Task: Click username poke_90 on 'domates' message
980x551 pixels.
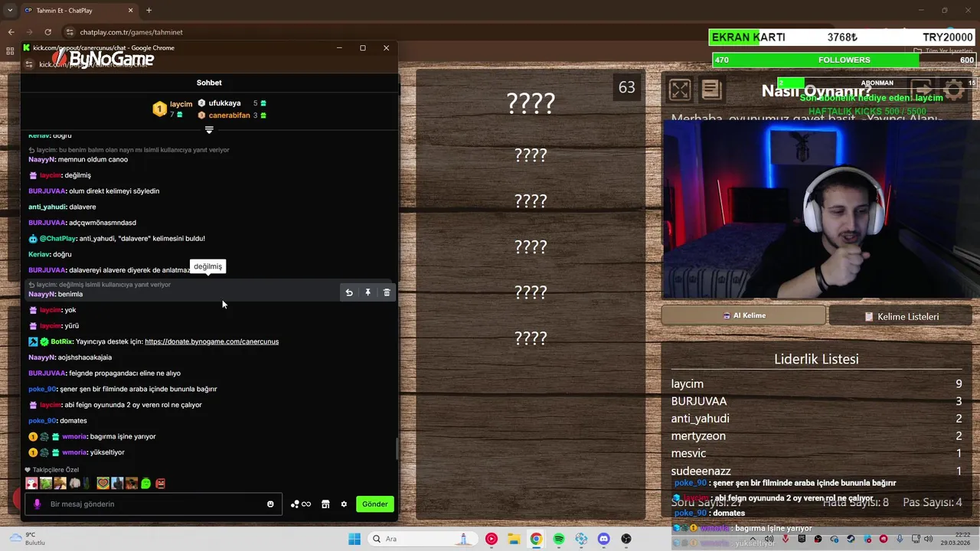Action: (42, 420)
